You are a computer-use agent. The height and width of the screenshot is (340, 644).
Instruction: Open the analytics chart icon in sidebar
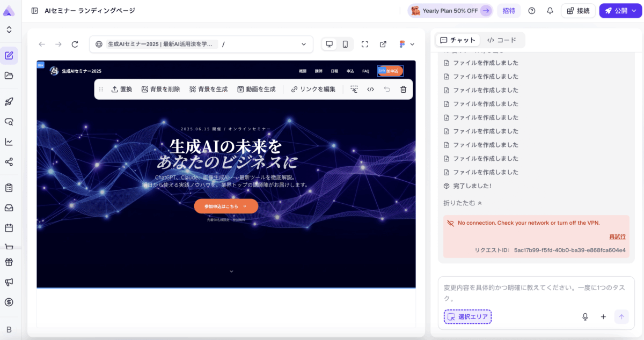(9, 142)
